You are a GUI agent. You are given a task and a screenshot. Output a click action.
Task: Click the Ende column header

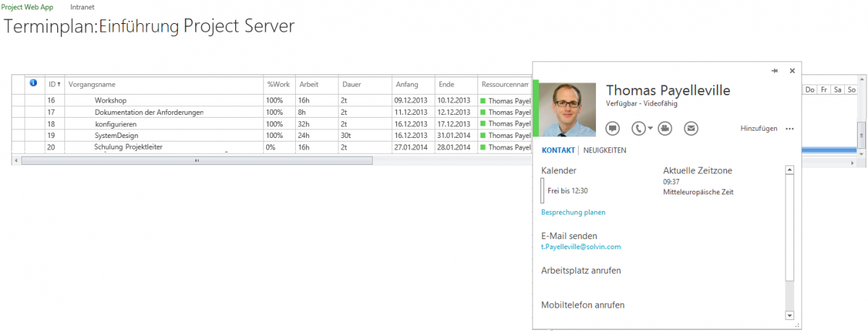coord(456,85)
